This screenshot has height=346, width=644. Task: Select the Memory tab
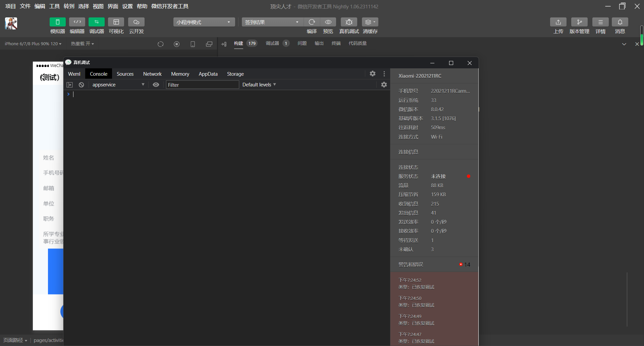click(180, 74)
